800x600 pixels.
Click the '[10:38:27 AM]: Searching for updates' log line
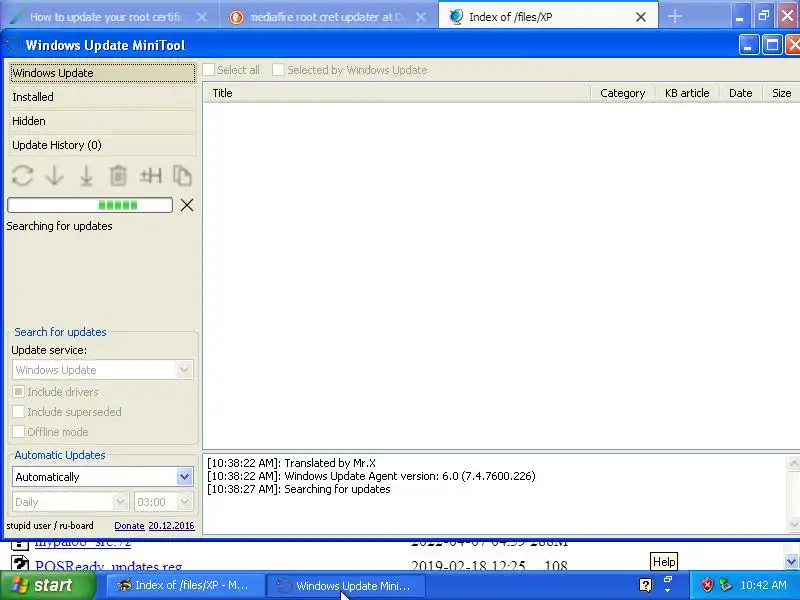[298, 489]
